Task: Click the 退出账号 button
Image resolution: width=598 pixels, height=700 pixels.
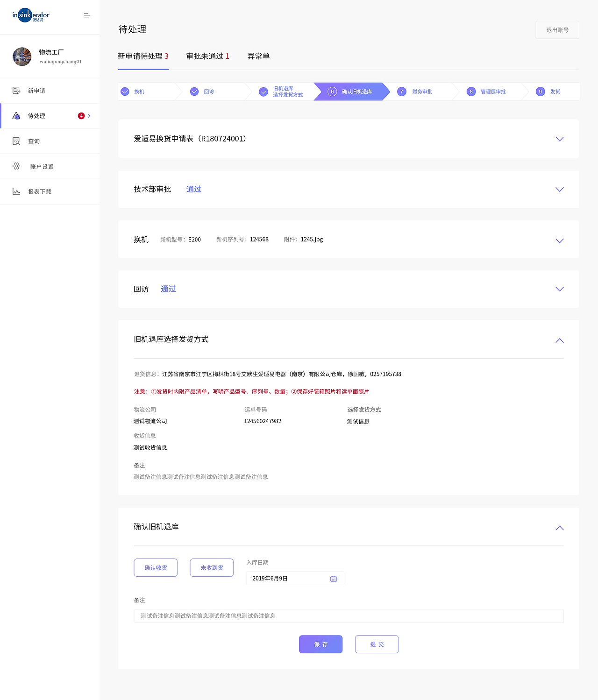Action: (x=557, y=30)
